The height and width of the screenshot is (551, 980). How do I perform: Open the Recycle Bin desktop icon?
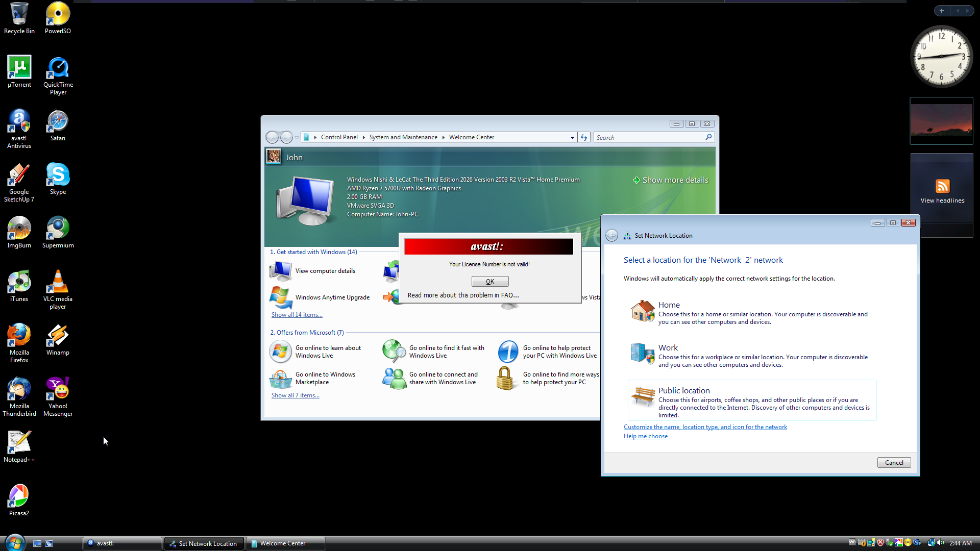tap(19, 18)
